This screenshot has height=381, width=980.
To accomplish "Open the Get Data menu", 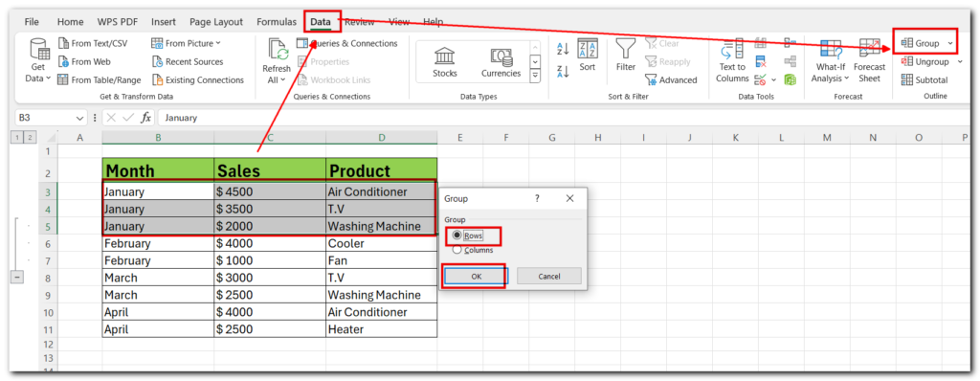I will point(38,60).
